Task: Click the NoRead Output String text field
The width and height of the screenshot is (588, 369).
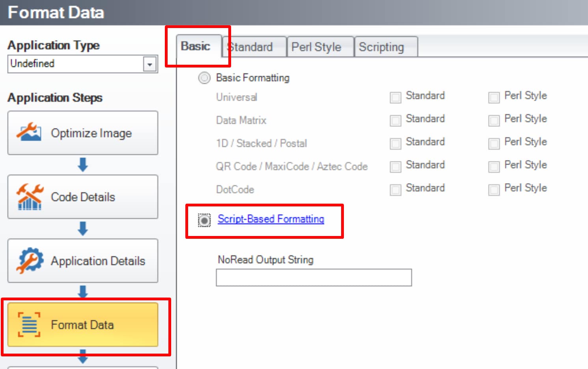Action: 314,277
